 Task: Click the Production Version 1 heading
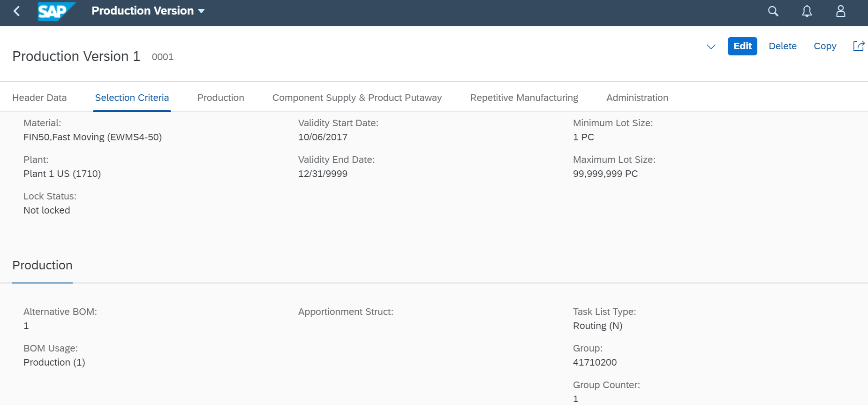[76, 56]
